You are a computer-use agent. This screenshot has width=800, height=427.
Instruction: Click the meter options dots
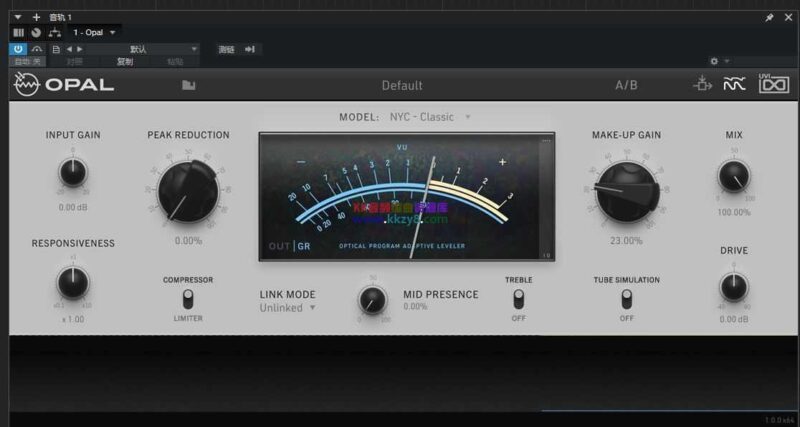tap(546, 141)
